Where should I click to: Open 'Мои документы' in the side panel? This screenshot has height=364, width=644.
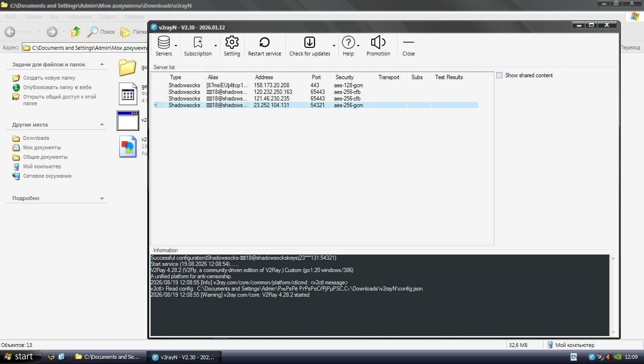(42, 147)
